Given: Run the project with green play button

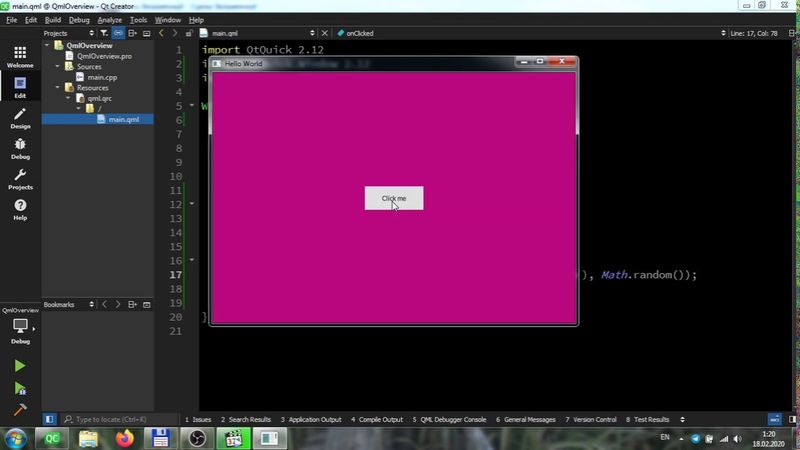Looking at the screenshot, I should [19, 366].
